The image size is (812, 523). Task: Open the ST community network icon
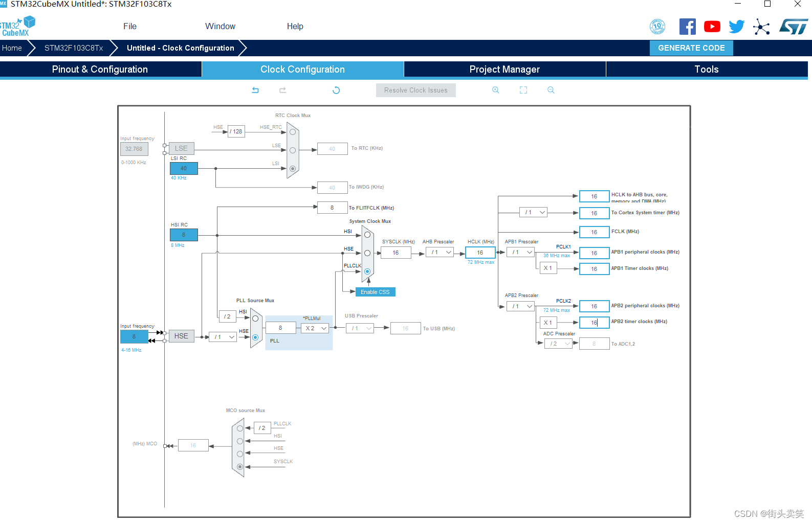(x=761, y=27)
